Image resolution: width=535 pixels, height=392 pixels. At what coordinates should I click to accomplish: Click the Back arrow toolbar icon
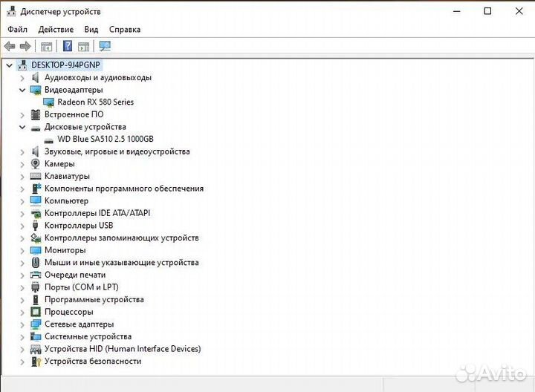[10, 46]
